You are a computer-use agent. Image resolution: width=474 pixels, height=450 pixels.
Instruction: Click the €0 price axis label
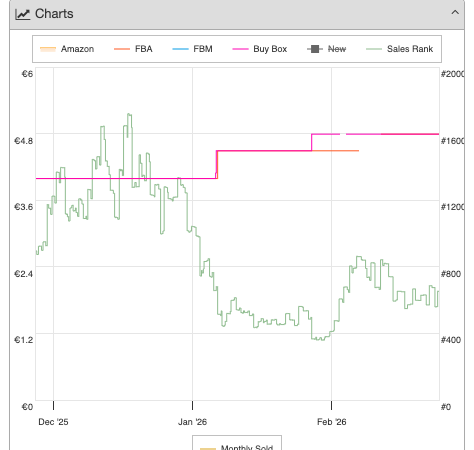click(27, 407)
